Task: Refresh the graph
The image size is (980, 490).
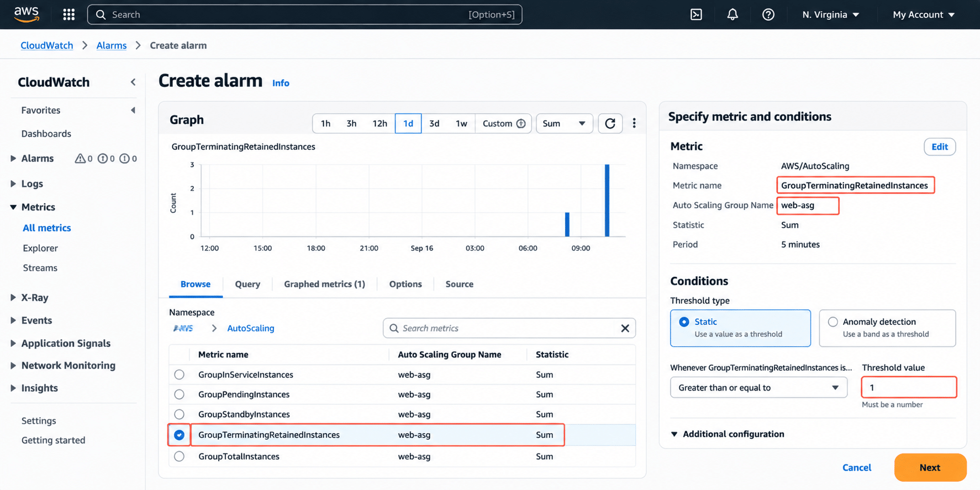Action: [x=610, y=123]
